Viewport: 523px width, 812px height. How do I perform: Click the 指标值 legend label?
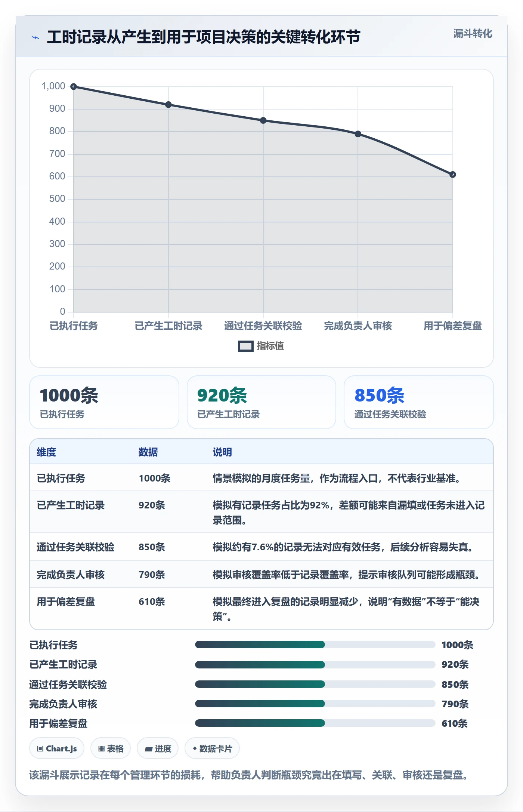[x=270, y=346]
